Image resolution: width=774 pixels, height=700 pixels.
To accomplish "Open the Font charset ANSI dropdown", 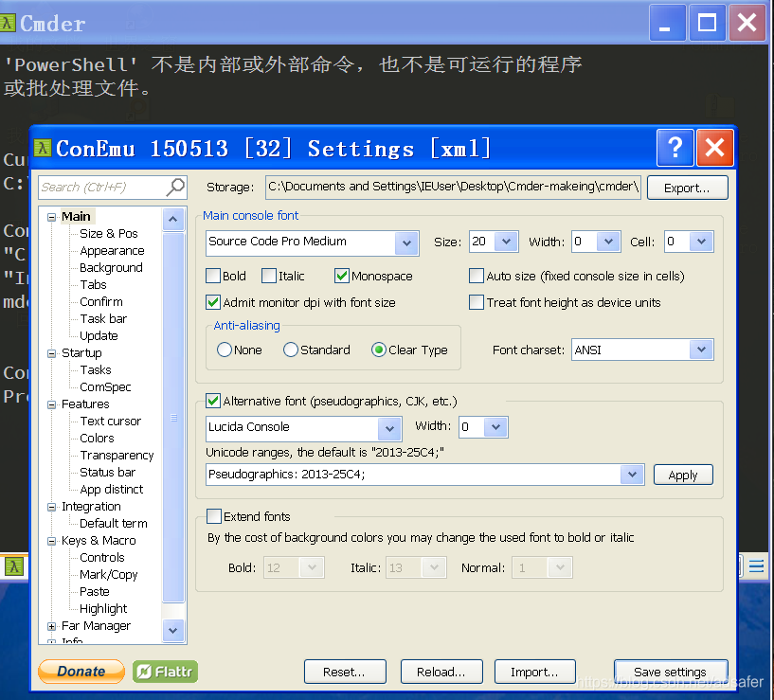I will point(701,350).
